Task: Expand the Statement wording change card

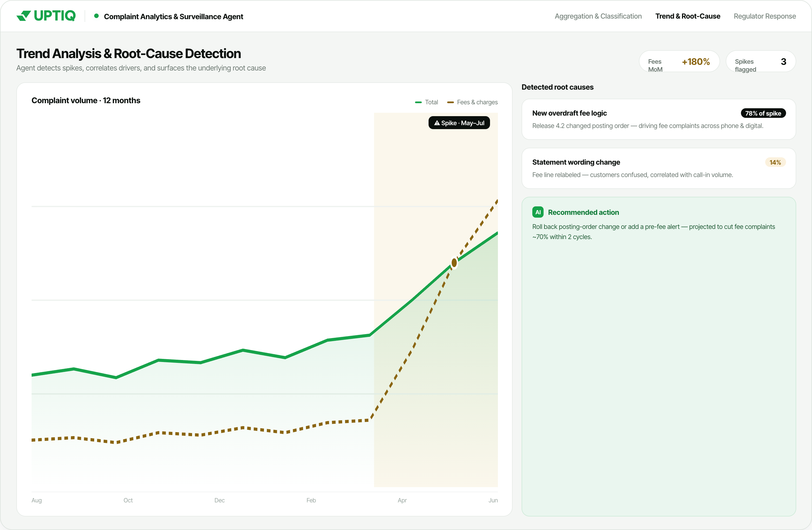Action: 658,168
